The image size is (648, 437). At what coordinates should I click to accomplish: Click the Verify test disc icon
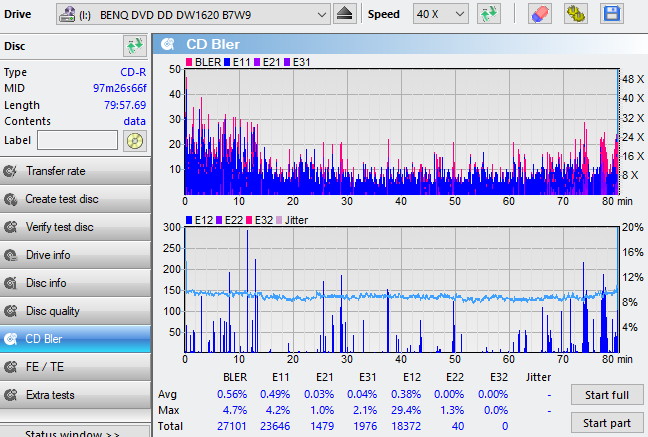[x=10, y=227]
